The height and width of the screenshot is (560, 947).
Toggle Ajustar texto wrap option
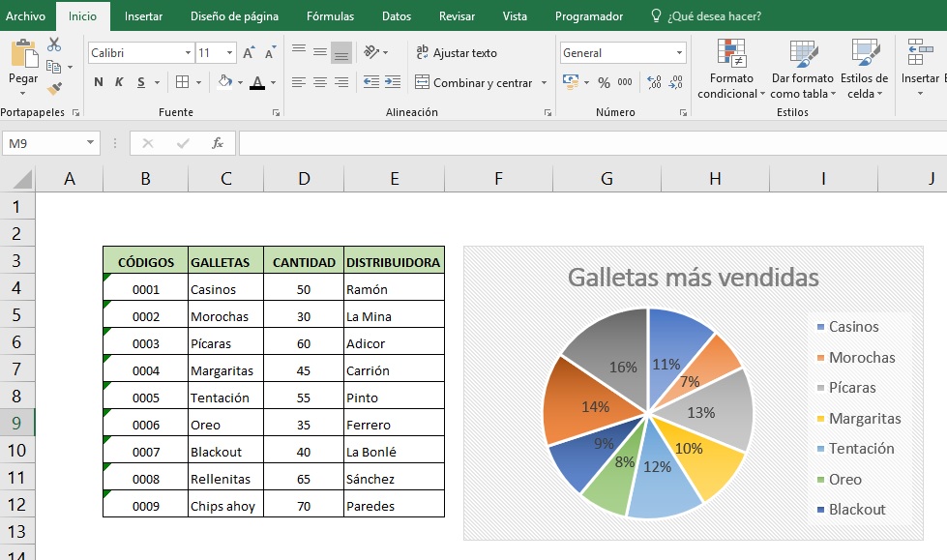456,53
